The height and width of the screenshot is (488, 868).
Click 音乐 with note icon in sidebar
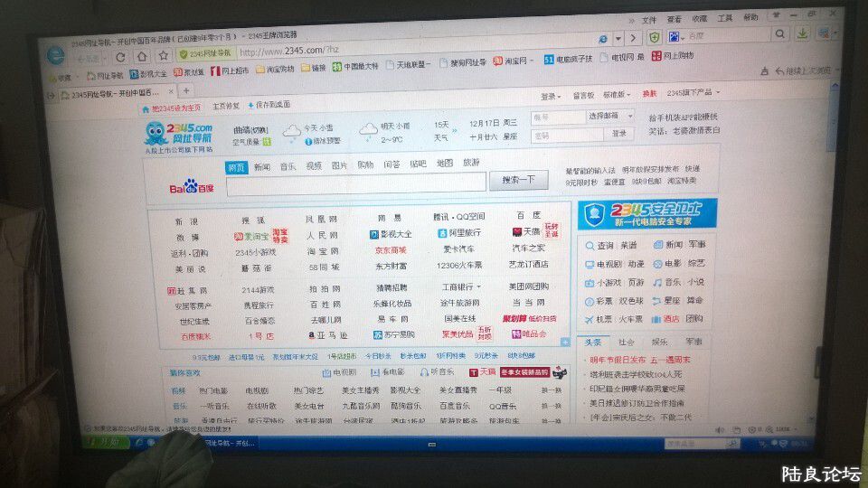[666, 282]
